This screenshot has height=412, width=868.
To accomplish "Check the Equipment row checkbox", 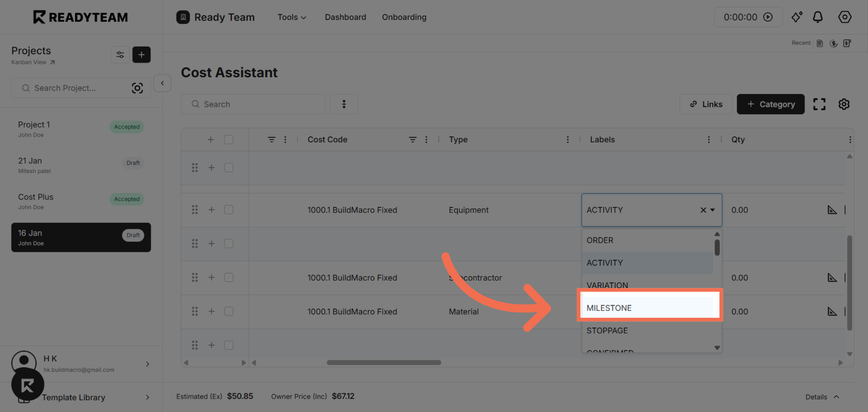I will (229, 210).
